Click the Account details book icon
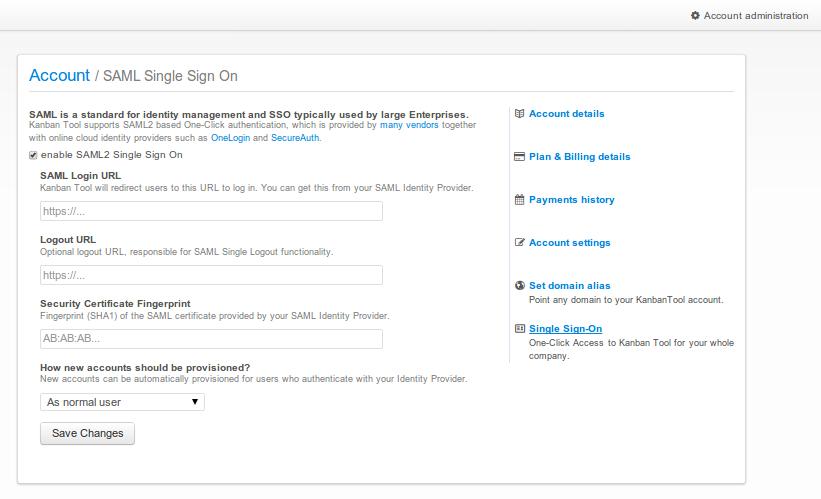 (x=519, y=114)
